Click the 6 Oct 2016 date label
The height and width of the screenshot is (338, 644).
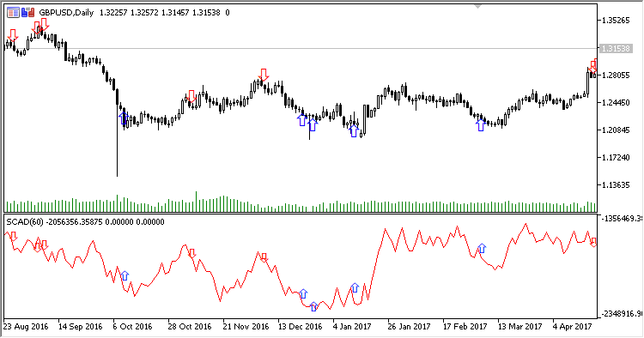[132, 327]
